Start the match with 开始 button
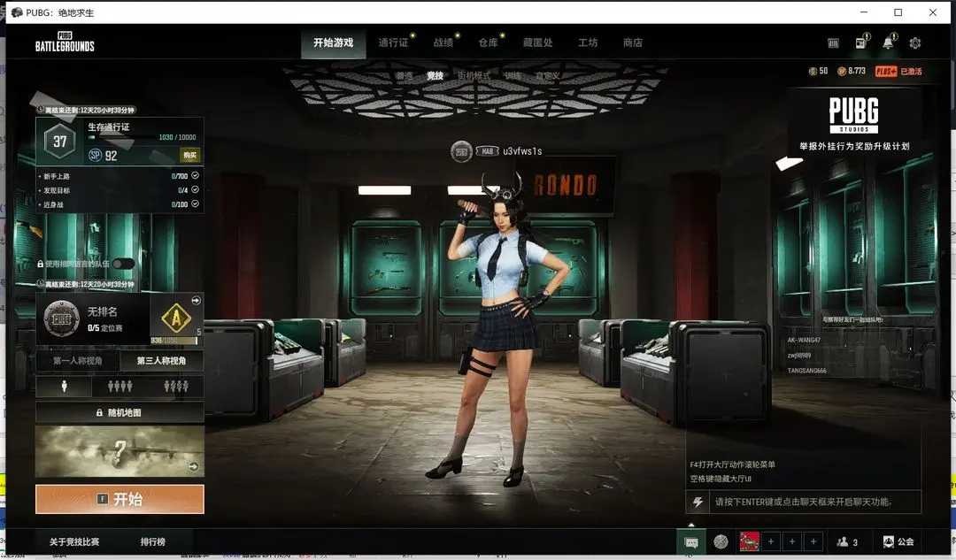This screenshot has height=560, width=956. pyautogui.click(x=119, y=499)
